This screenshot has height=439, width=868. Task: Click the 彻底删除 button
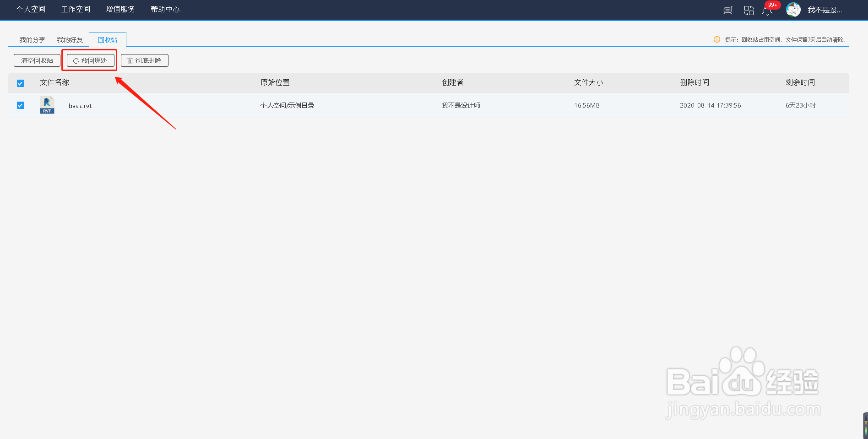145,60
